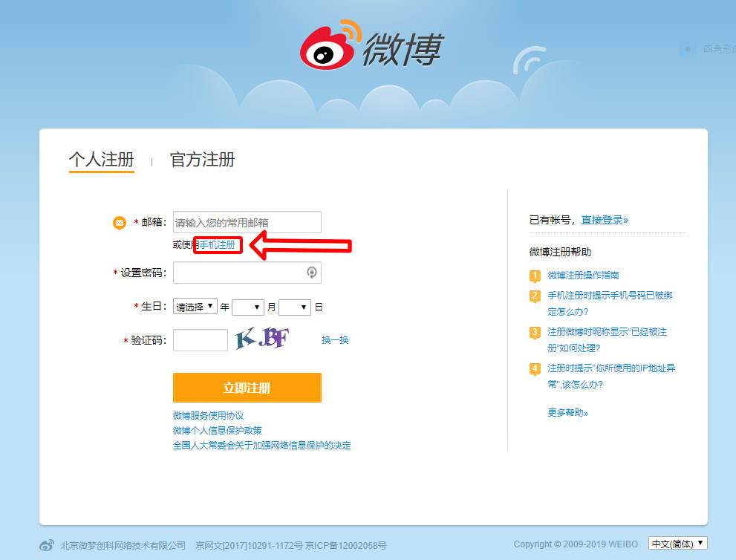This screenshot has width=736, height=560.
Task: Click the Weibo logo at top
Action: (x=372, y=45)
